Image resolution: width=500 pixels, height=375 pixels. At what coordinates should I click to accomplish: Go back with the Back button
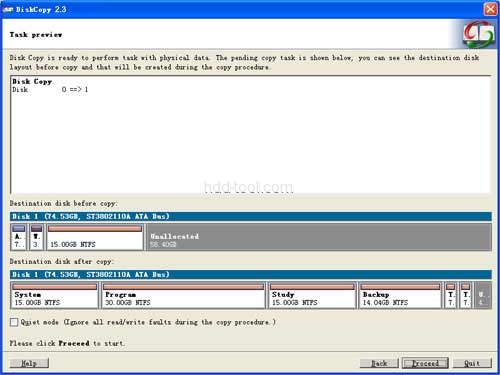click(x=379, y=363)
